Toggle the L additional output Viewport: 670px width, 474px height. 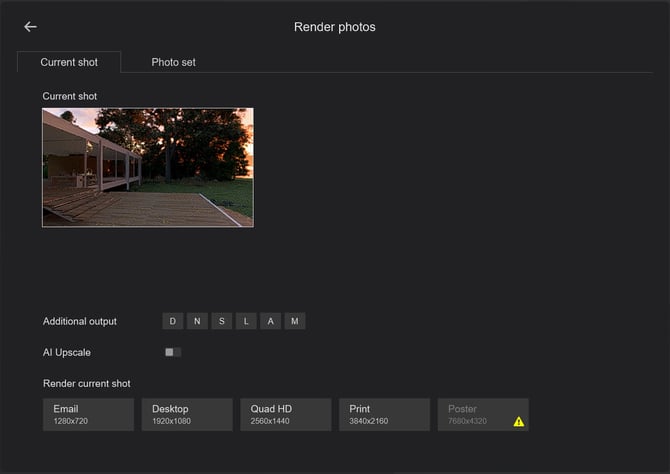pos(246,321)
